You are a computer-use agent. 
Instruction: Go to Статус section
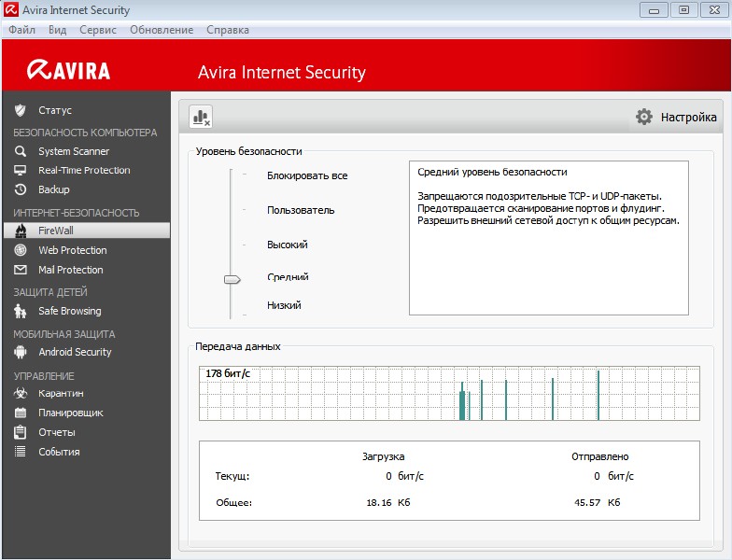(55, 110)
